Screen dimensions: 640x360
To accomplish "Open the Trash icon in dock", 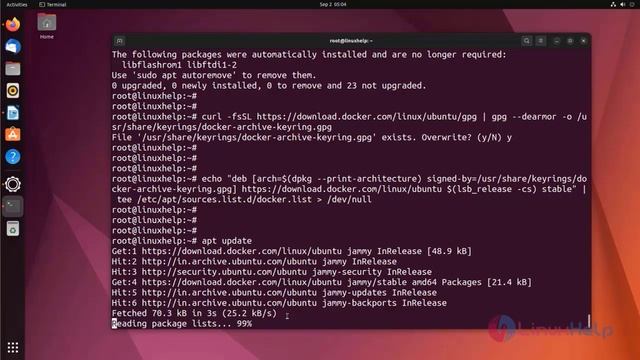I will (x=13, y=229).
